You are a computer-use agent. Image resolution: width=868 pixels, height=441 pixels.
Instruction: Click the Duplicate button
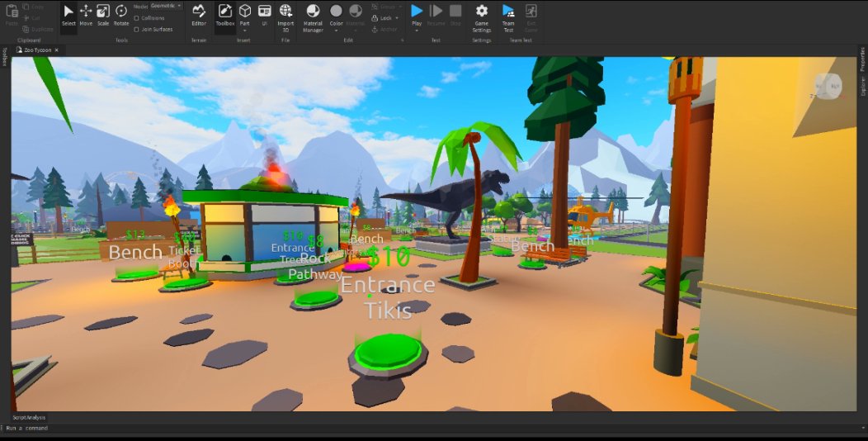click(39, 29)
